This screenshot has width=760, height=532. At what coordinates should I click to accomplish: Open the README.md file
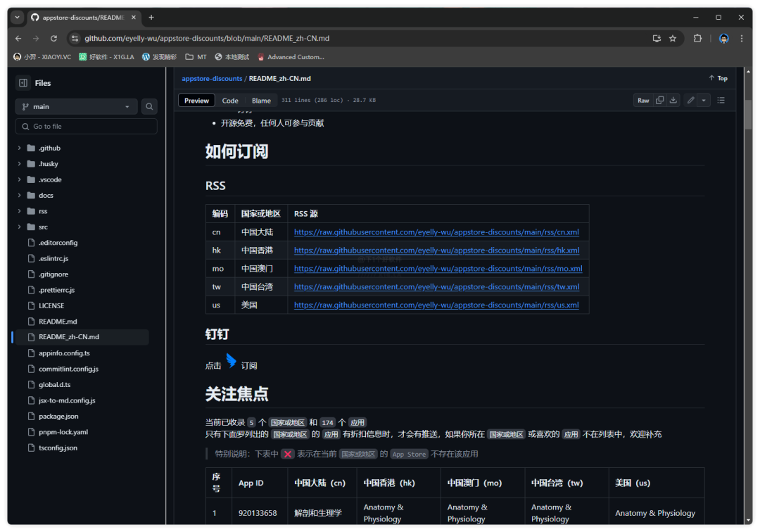pos(58,321)
